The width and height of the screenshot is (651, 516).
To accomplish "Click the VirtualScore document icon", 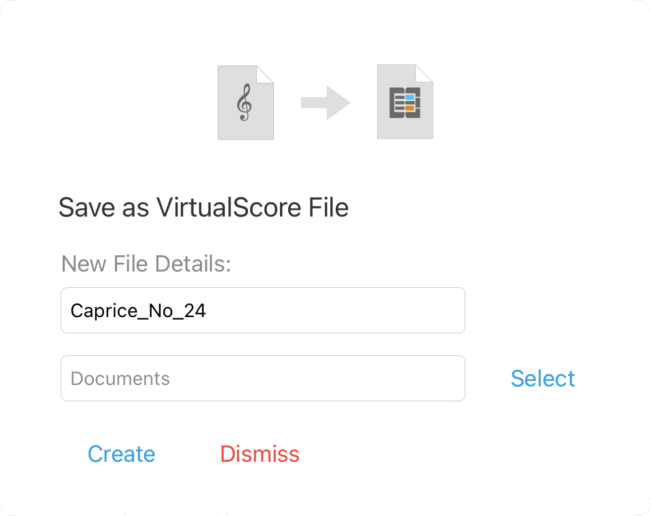I will coord(405,102).
